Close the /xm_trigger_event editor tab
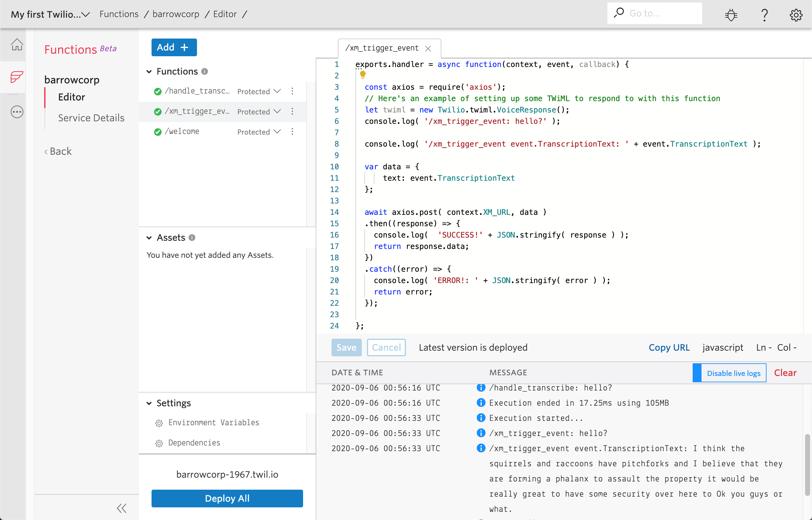Screen dimensions: 812x520 [x=428, y=49]
